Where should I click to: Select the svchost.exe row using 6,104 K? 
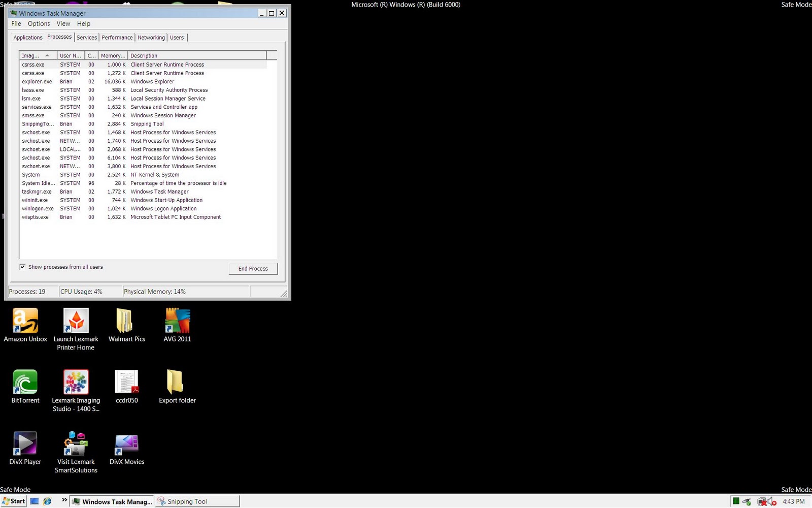[143, 158]
